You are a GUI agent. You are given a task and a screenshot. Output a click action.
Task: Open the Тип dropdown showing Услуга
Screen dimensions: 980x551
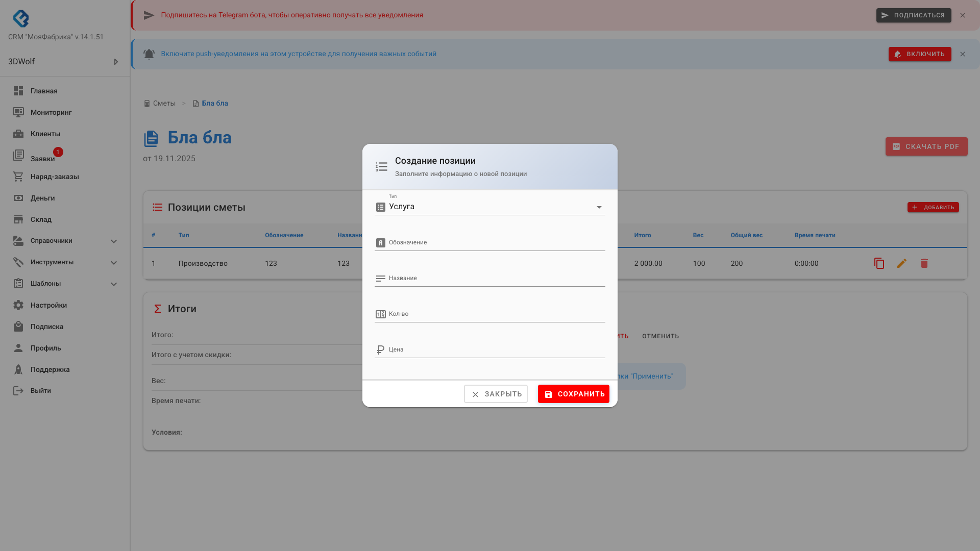coord(489,207)
